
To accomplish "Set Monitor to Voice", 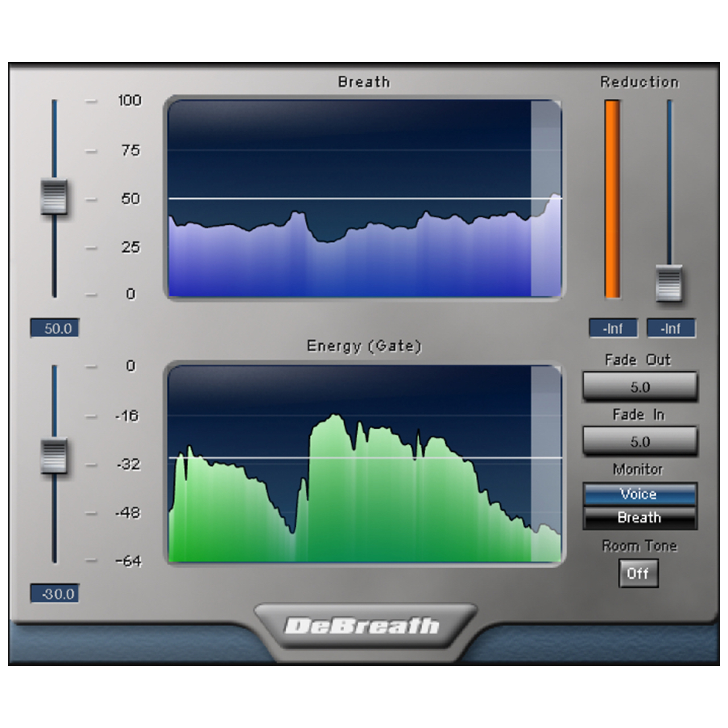I will 639,494.
